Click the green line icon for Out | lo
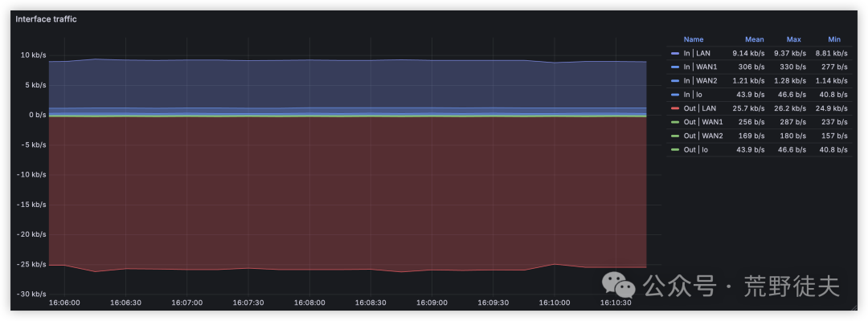The width and height of the screenshot is (868, 321). tap(675, 149)
